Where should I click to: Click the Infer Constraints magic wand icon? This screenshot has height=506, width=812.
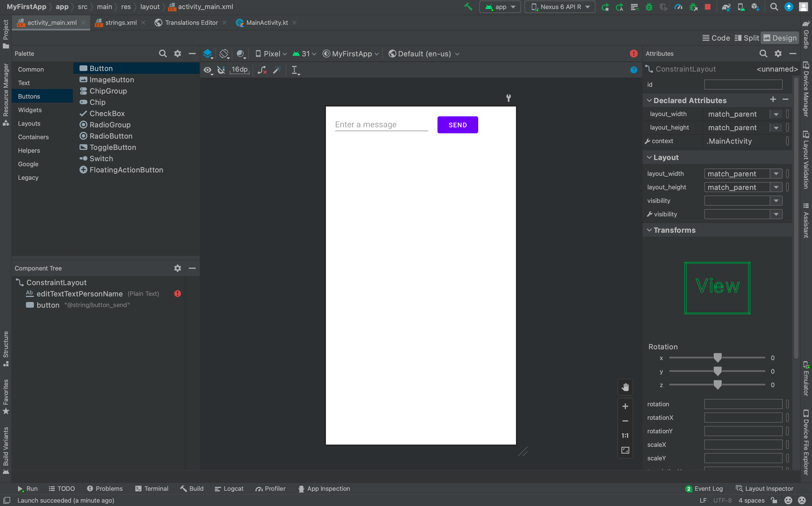277,70
